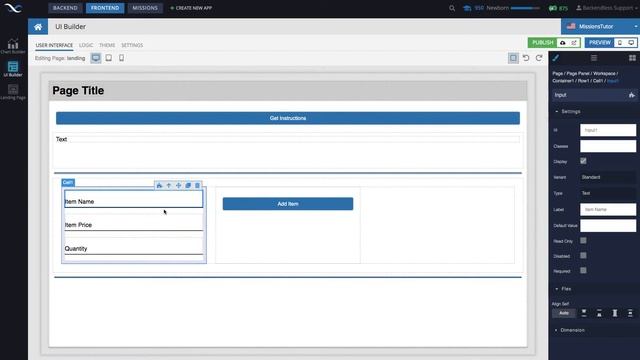Click the Newborn level progress bar

tap(525, 8)
